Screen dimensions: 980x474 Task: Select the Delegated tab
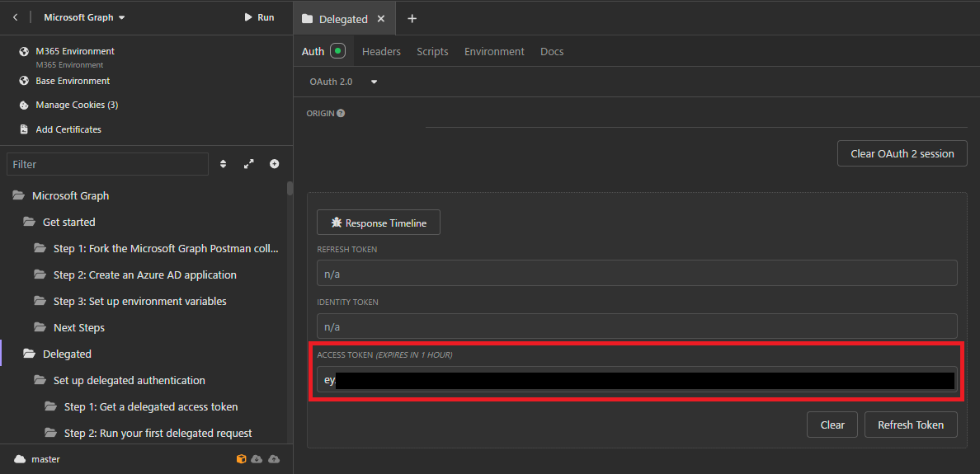[343, 19]
